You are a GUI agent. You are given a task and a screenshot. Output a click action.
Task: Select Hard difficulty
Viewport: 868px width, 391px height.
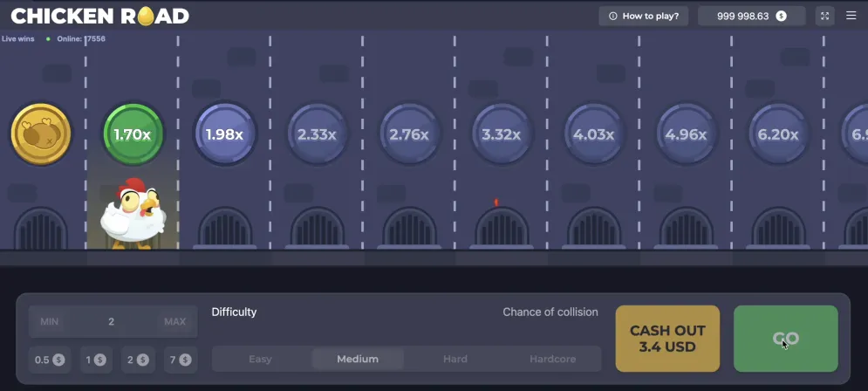[455, 360]
